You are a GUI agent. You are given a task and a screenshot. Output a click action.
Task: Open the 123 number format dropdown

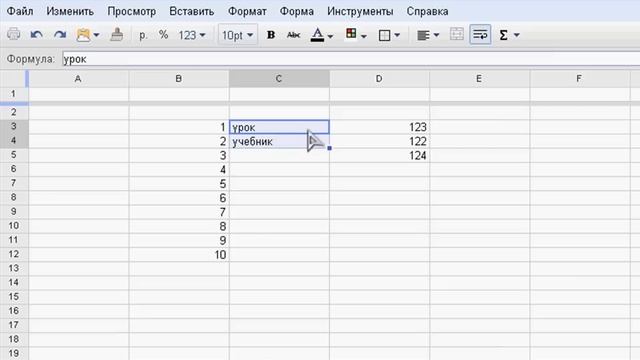coord(191,36)
